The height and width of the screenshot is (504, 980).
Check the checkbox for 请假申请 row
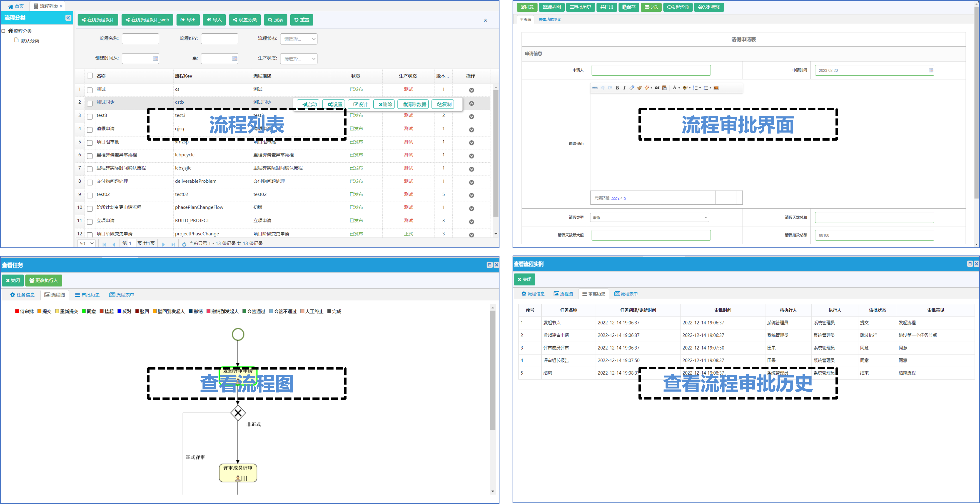pyautogui.click(x=90, y=130)
